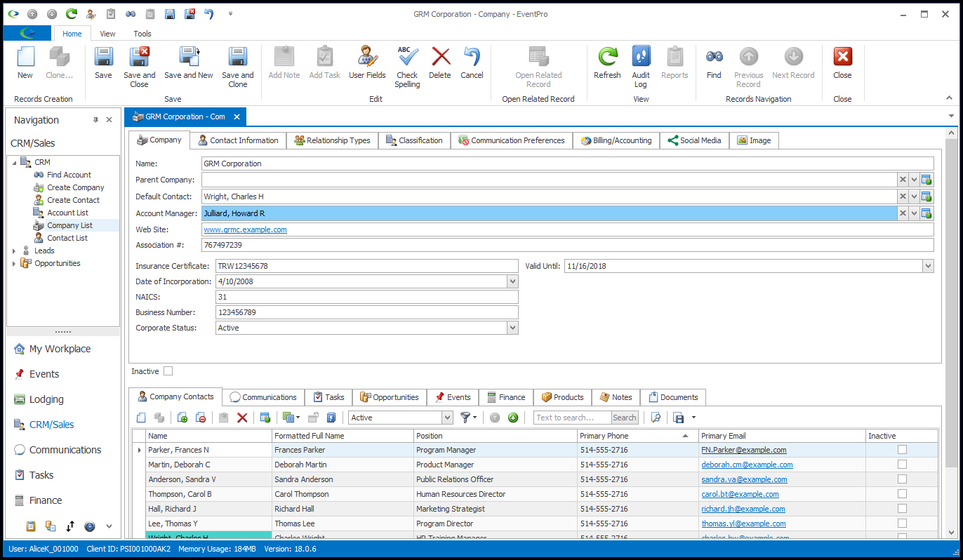Refresh the record view
The height and width of the screenshot is (560, 963).
(x=607, y=62)
